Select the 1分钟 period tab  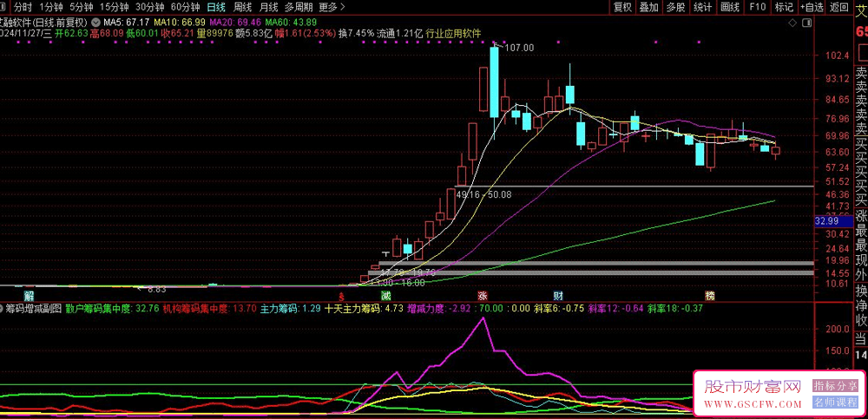pos(51,7)
